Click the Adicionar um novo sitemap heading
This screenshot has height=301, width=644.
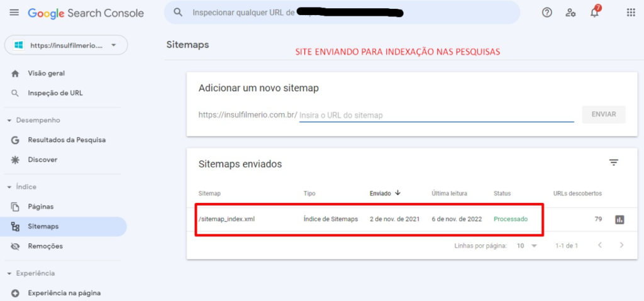(258, 88)
